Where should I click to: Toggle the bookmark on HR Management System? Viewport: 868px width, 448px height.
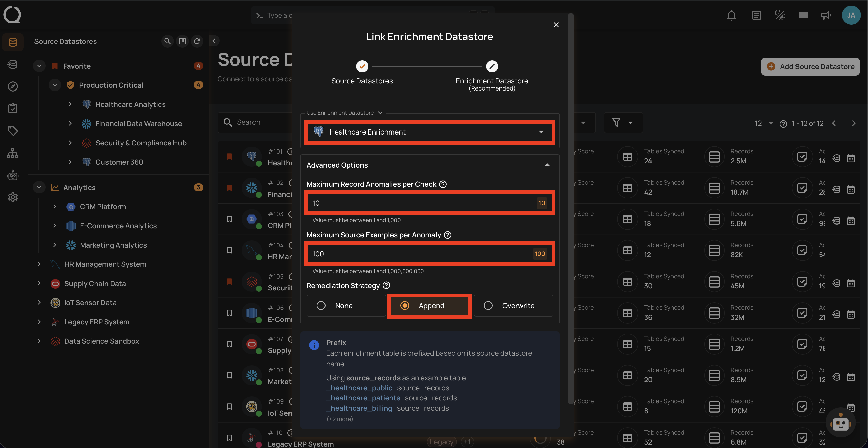[230, 250]
